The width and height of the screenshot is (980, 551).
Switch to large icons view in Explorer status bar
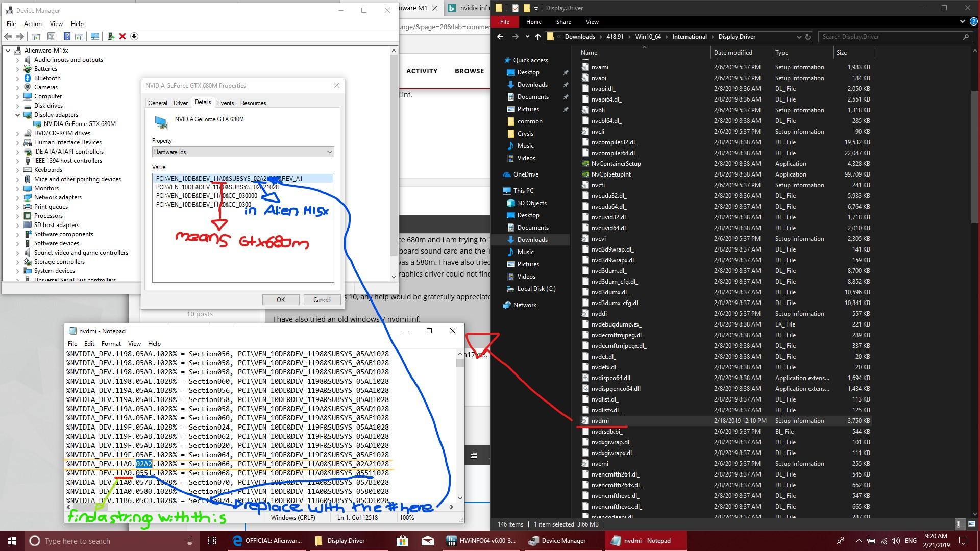[971, 524]
